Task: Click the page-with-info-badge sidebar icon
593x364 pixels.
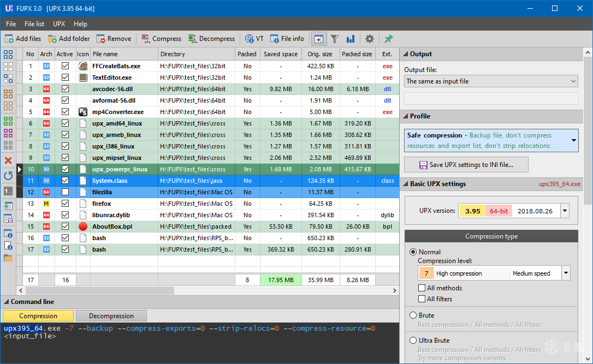Action: pyautogui.click(x=8, y=246)
